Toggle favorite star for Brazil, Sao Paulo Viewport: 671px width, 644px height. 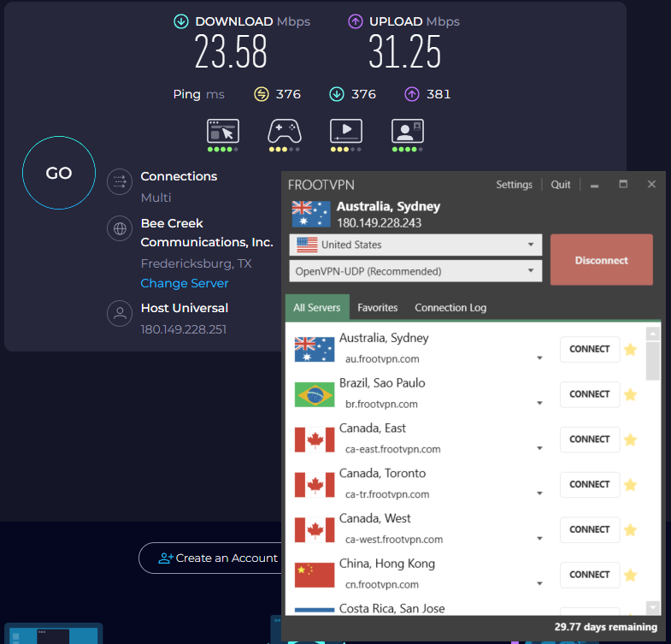click(630, 394)
